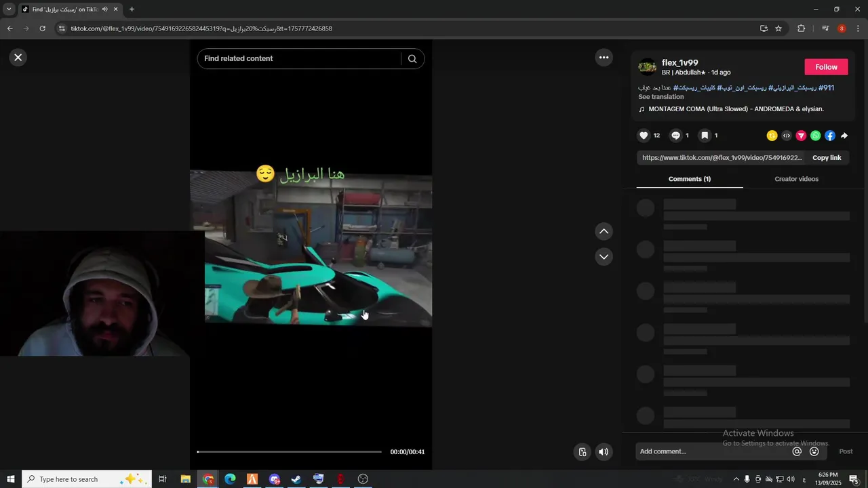Reload the TikTok page
The width and height of the screenshot is (868, 488).
coord(42,28)
